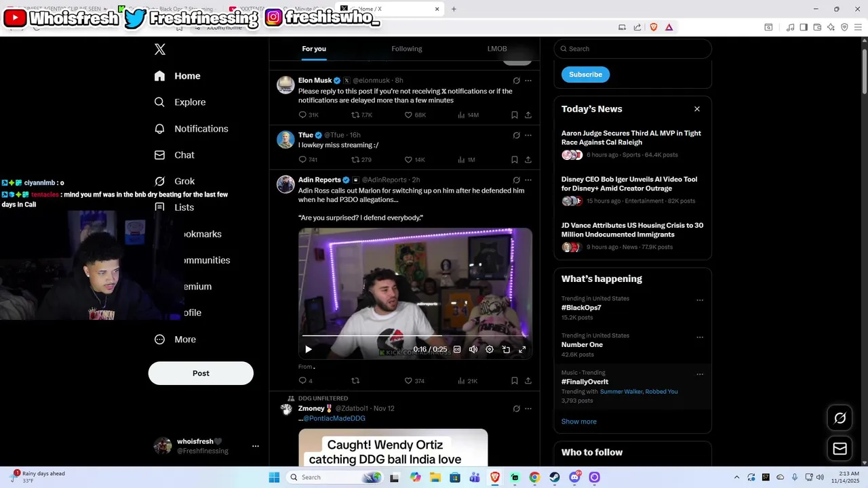
Task: Bookmark Elon Musk's post
Action: click(x=515, y=115)
